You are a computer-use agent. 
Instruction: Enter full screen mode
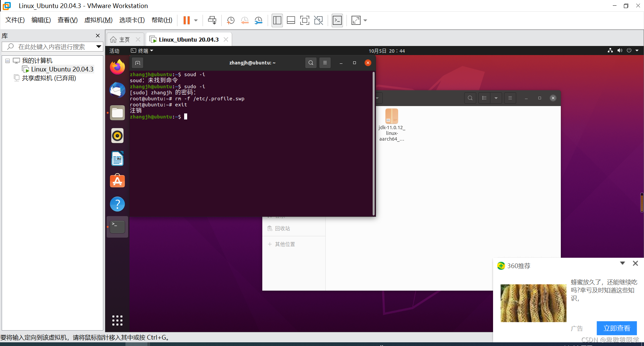tap(305, 20)
